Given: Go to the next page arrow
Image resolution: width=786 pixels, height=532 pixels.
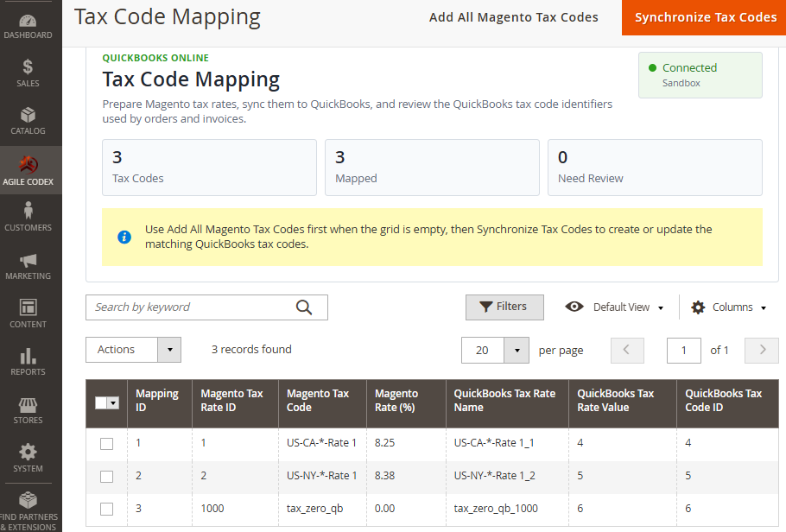Looking at the screenshot, I should click(762, 350).
